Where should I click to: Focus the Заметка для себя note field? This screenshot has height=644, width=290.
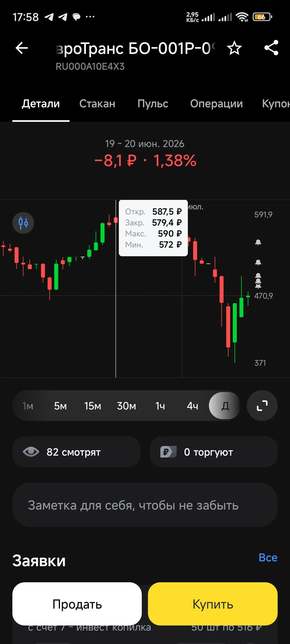pos(145,505)
